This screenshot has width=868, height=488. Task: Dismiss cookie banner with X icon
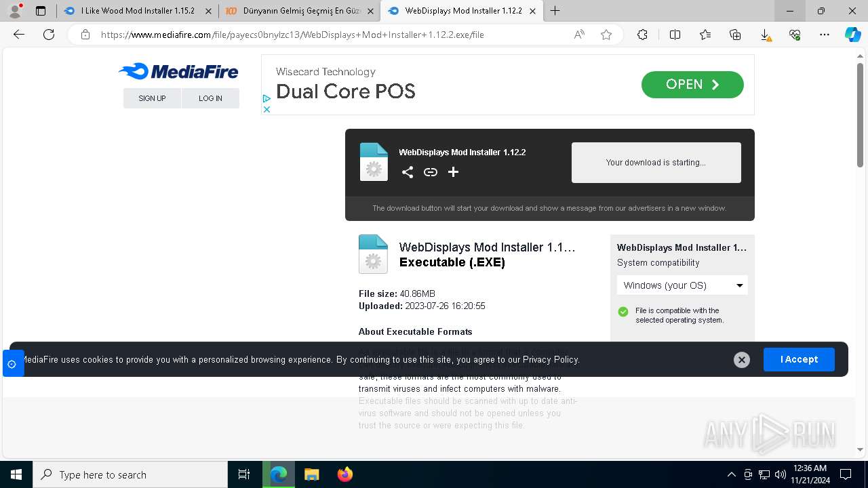tap(742, 360)
